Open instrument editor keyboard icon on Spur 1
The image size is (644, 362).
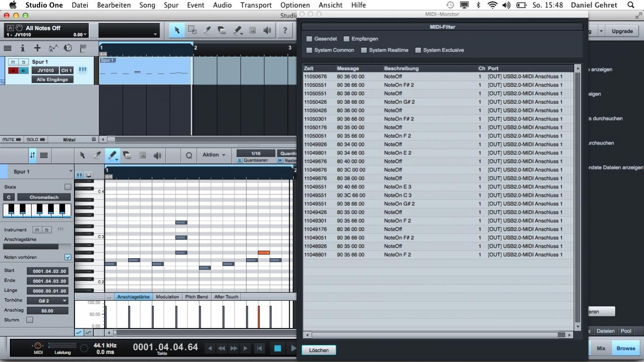coord(83,70)
